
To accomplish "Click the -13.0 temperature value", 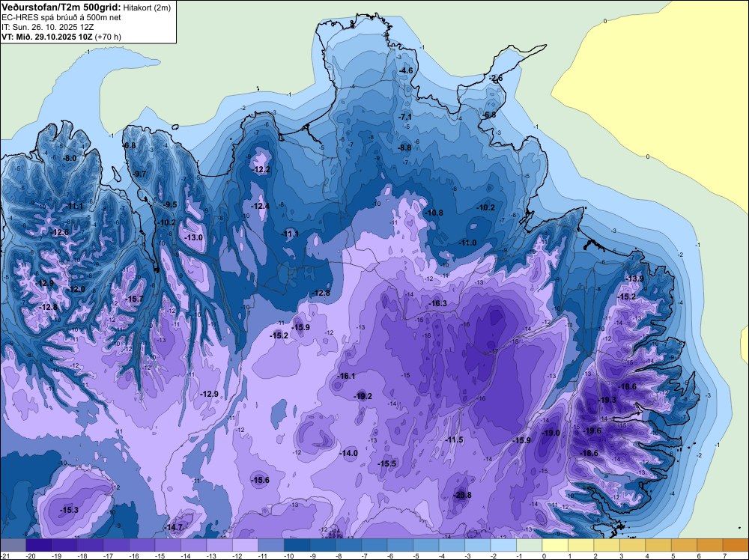I will [x=193, y=238].
